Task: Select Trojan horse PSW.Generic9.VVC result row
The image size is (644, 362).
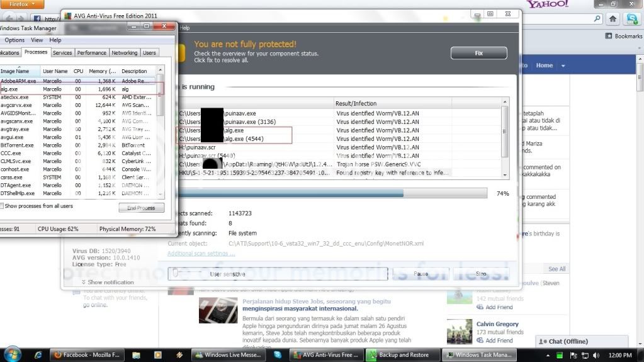Action: 340,164
